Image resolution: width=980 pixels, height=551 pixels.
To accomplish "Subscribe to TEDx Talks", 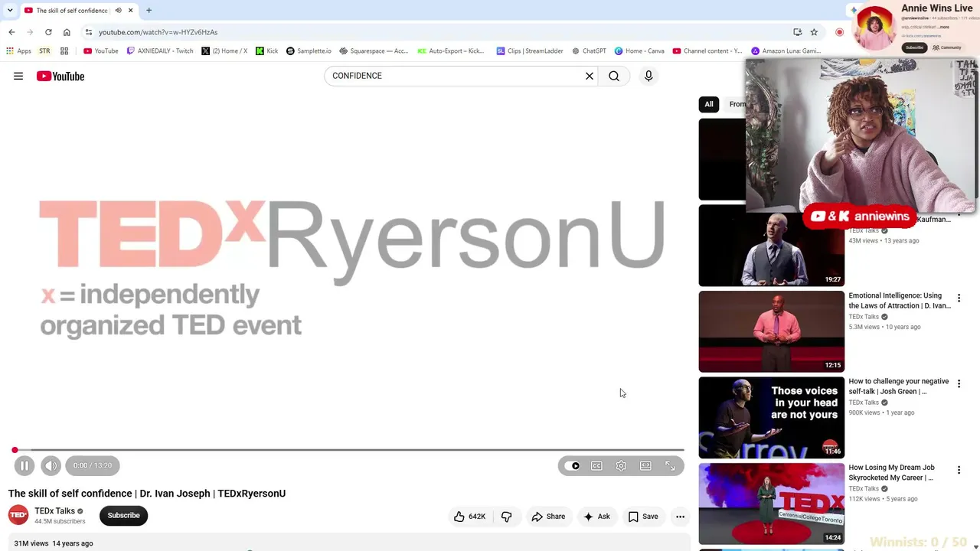I will (x=123, y=515).
